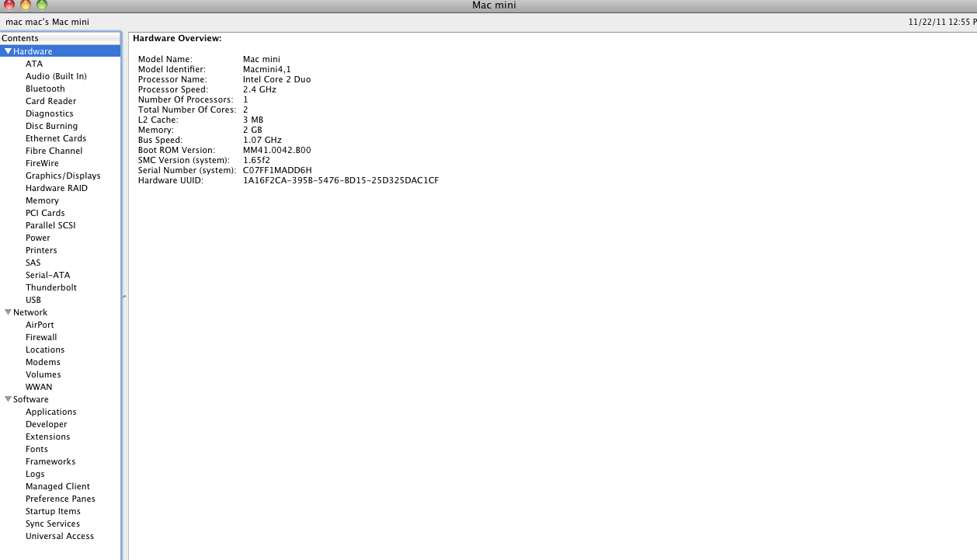
Task: Select the Memory item in sidebar
Action: 42,200
